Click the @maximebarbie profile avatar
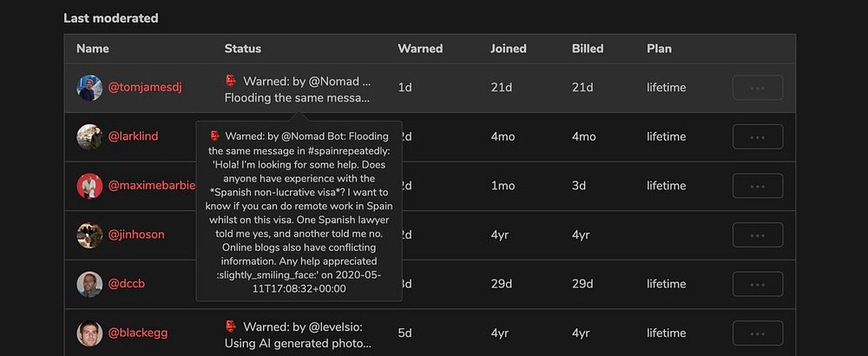868x356 pixels. [89, 186]
